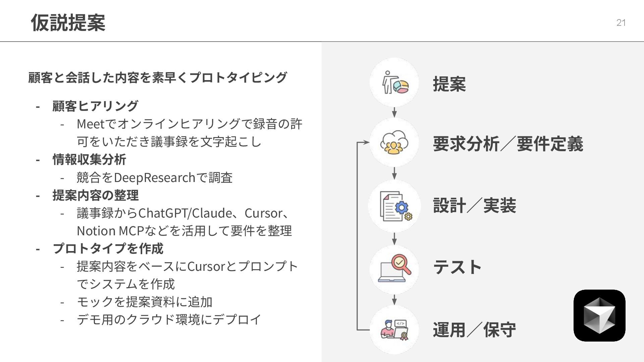Select the 要求分析／要件定義 label
This screenshot has width=644, height=362.
[508, 144]
